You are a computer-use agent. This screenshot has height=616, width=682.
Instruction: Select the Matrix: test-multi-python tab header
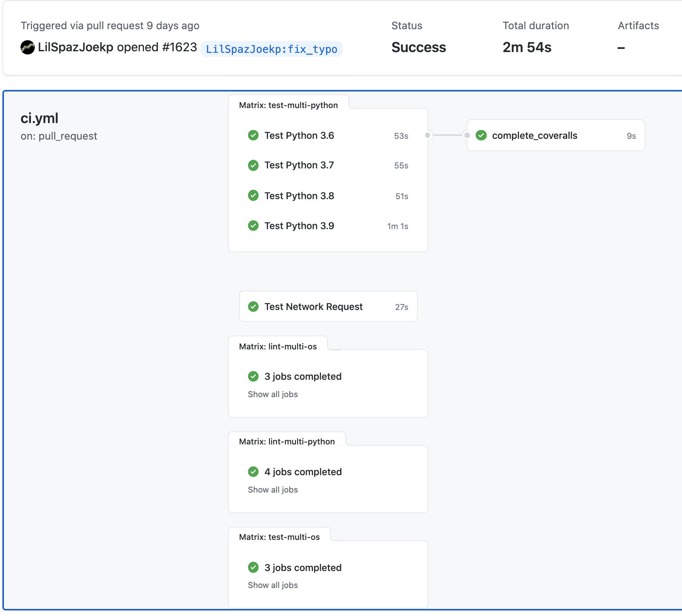pos(288,105)
